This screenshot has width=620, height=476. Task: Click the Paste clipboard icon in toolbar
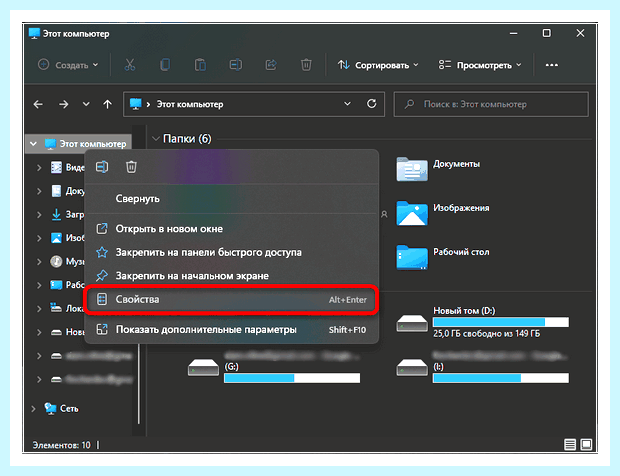click(200, 65)
